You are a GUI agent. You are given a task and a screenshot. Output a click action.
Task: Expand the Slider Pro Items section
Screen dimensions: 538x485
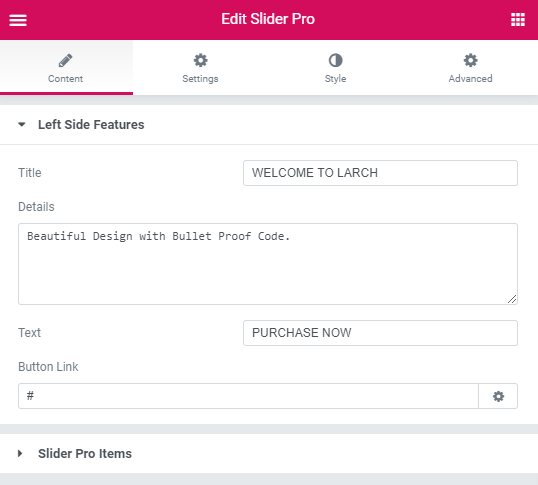tap(20, 453)
